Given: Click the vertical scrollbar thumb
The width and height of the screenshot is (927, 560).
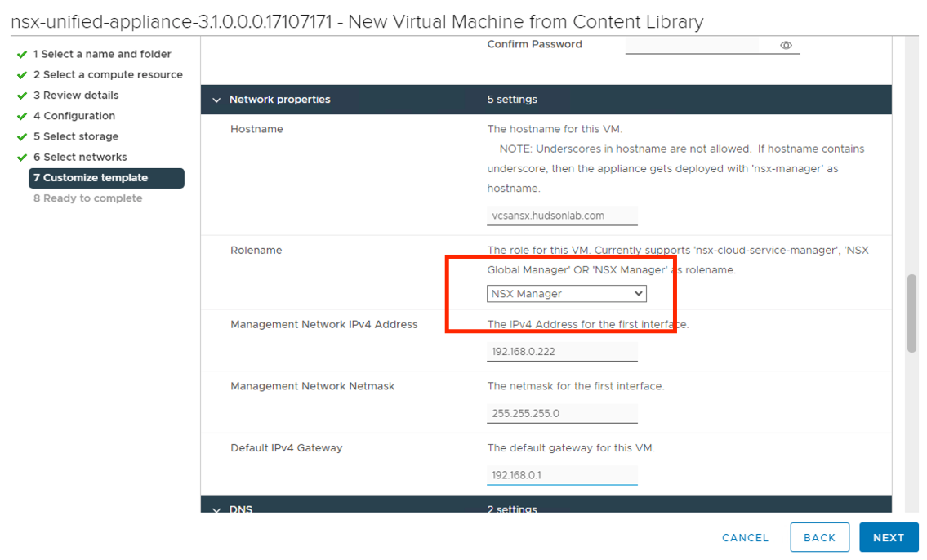Looking at the screenshot, I should point(911,313).
